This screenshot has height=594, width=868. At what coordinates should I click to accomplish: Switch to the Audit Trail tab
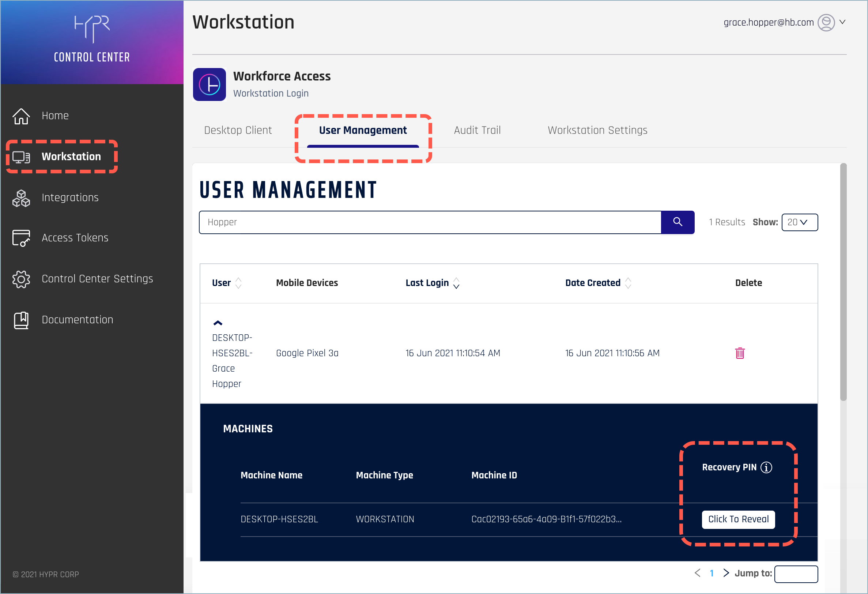tap(477, 130)
